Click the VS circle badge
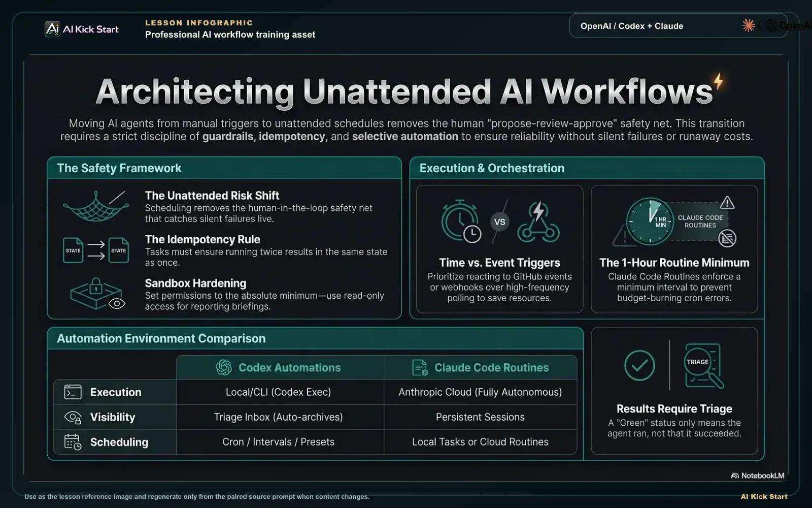The image size is (812, 508). [500, 222]
